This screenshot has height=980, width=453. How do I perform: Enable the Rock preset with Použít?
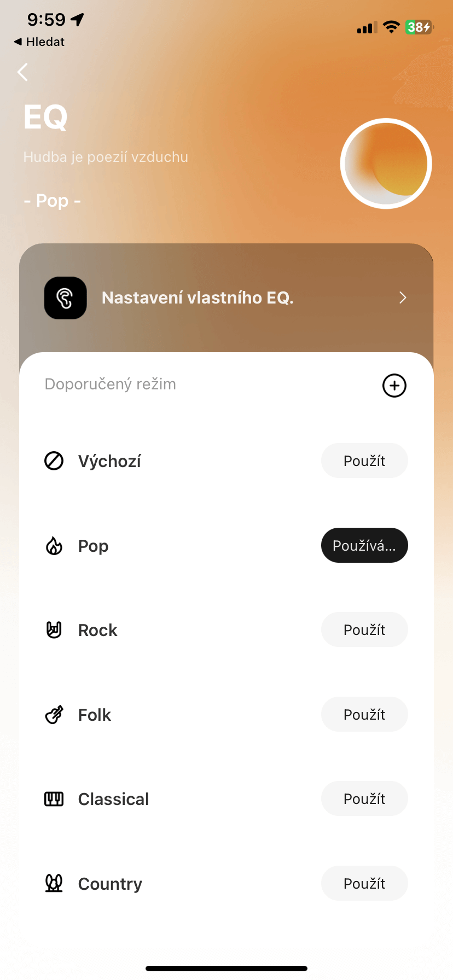tap(364, 630)
